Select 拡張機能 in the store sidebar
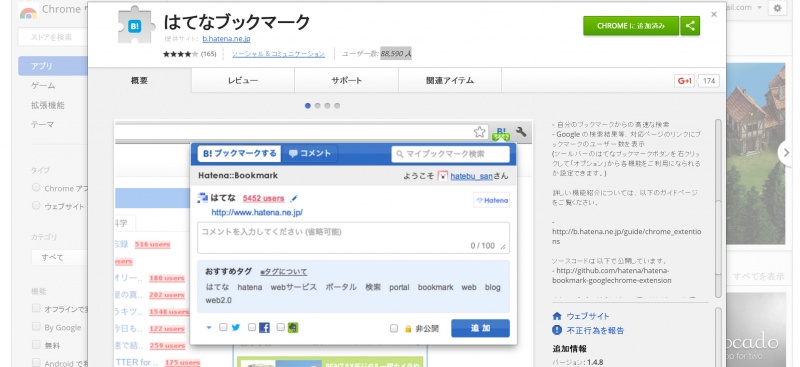This screenshot has height=367, width=800. coord(47,105)
